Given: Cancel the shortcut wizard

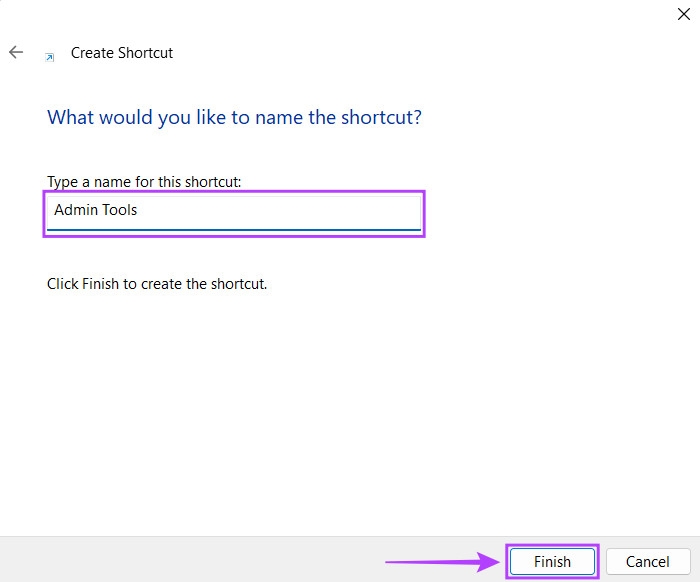Looking at the screenshot, I should tap(648, 561).
